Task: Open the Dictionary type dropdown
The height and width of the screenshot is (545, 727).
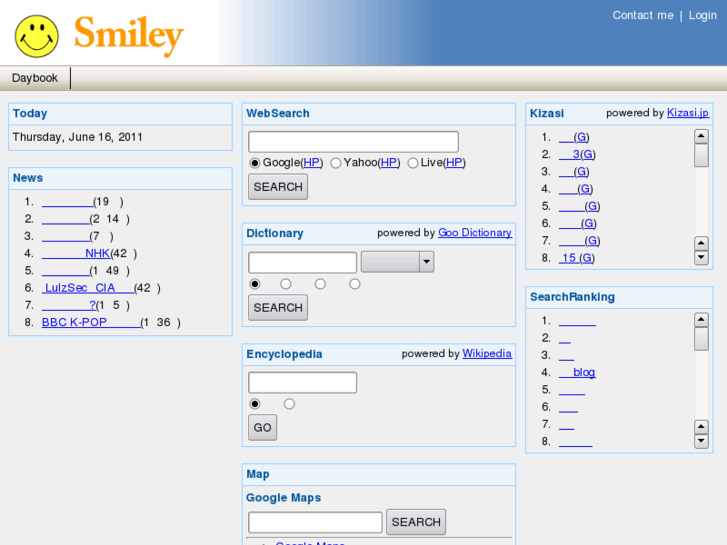Action: coord(397,262)
